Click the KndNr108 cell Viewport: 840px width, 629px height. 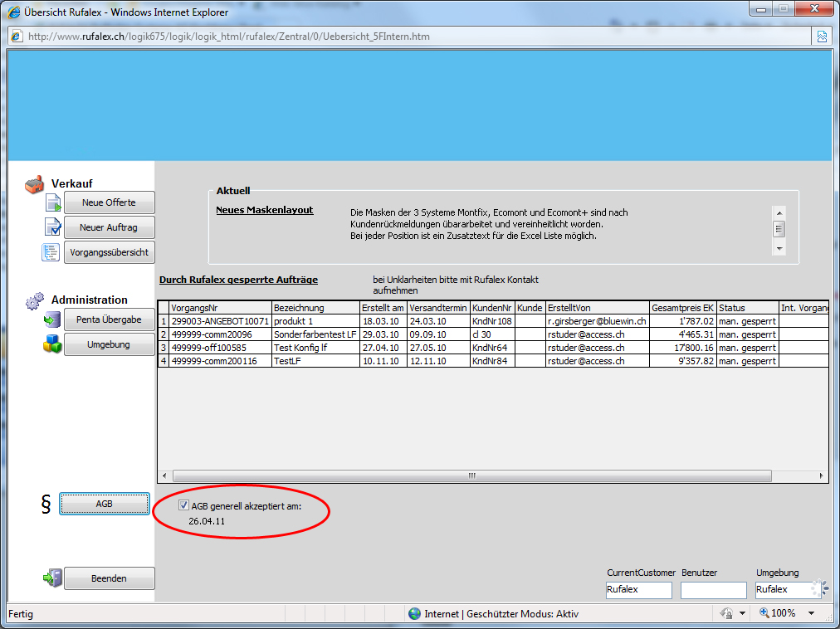coord(491,321)
